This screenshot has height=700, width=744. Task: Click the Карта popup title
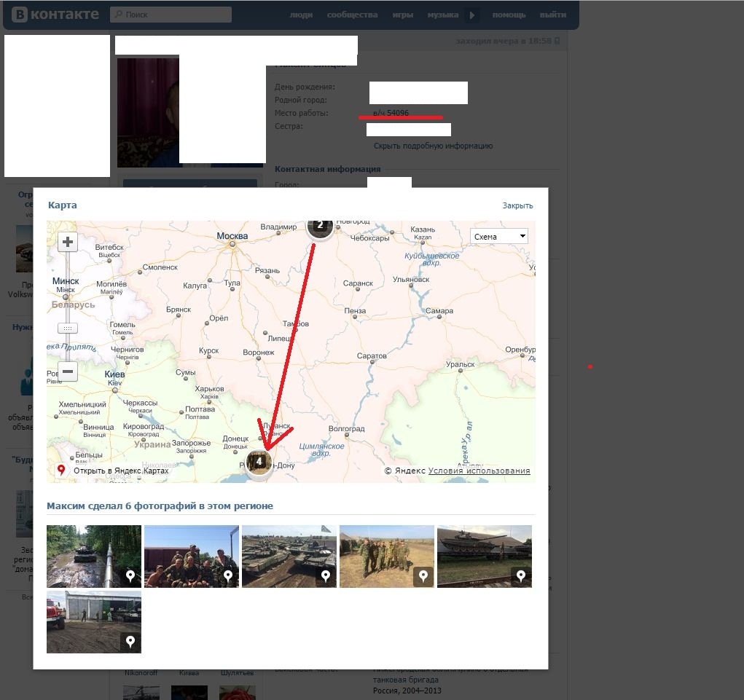(62, 205)
